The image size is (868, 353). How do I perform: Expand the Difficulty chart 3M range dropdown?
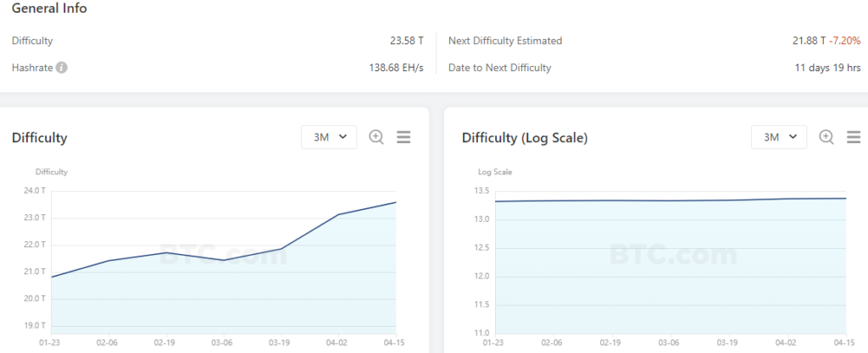coord(329,137)
